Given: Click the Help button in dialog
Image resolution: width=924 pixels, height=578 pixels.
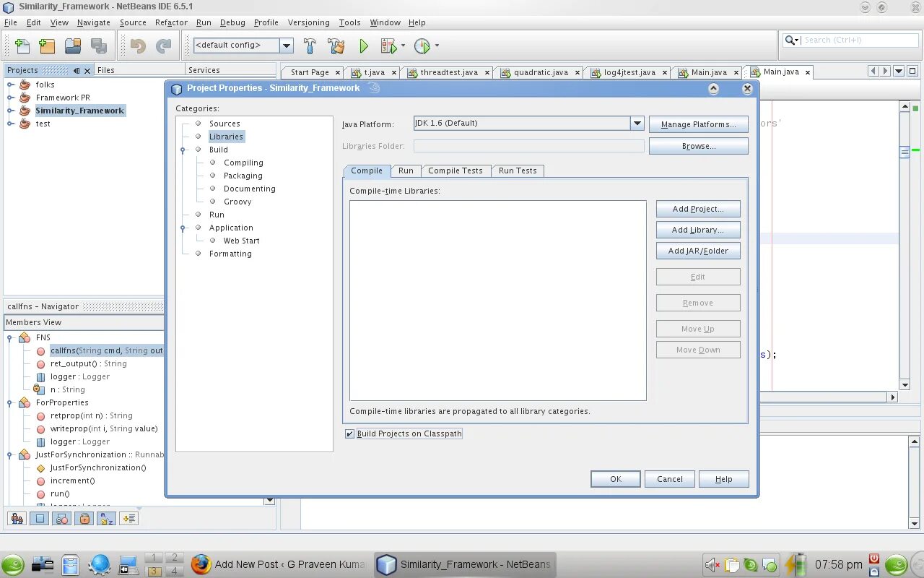Looking at the screenshot, I should tap(723, 479).
